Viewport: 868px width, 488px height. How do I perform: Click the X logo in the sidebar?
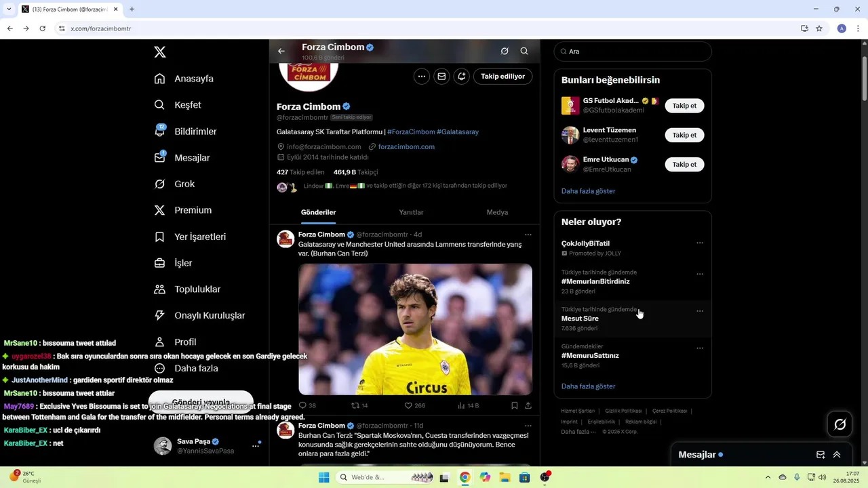pos(160,52)
